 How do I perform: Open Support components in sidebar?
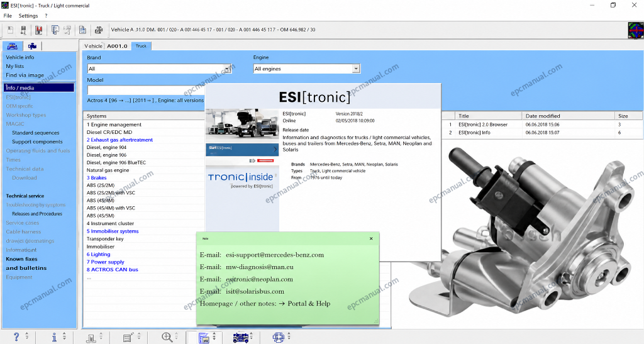click(37, 141)
